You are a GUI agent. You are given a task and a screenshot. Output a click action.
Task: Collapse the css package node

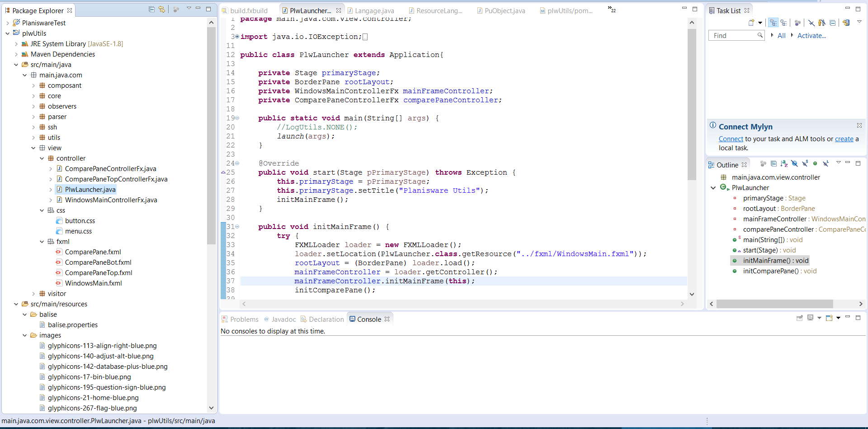[42, 210]
